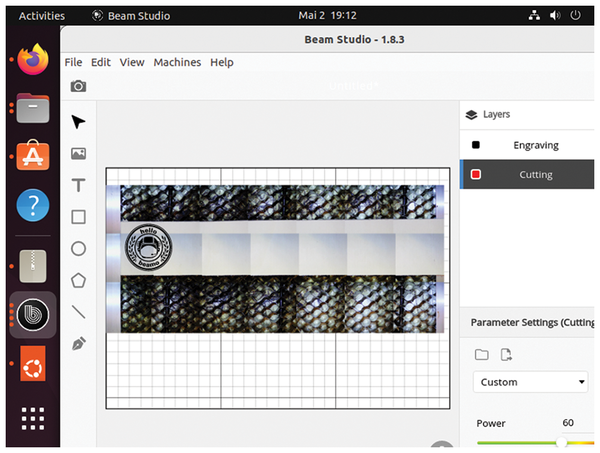This screenshot has width=600, height=453.
Task: Show applications grid
Action: point(33,418)
